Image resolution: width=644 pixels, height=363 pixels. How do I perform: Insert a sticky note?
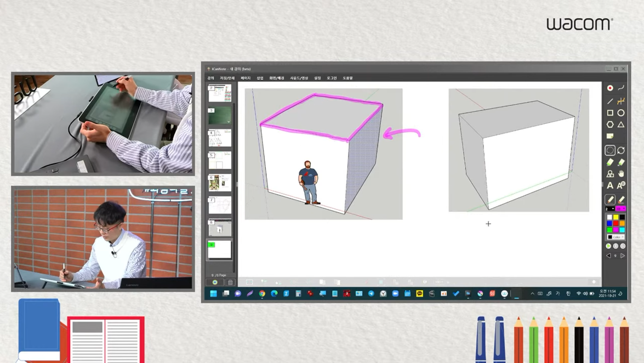tap(610, 136)
